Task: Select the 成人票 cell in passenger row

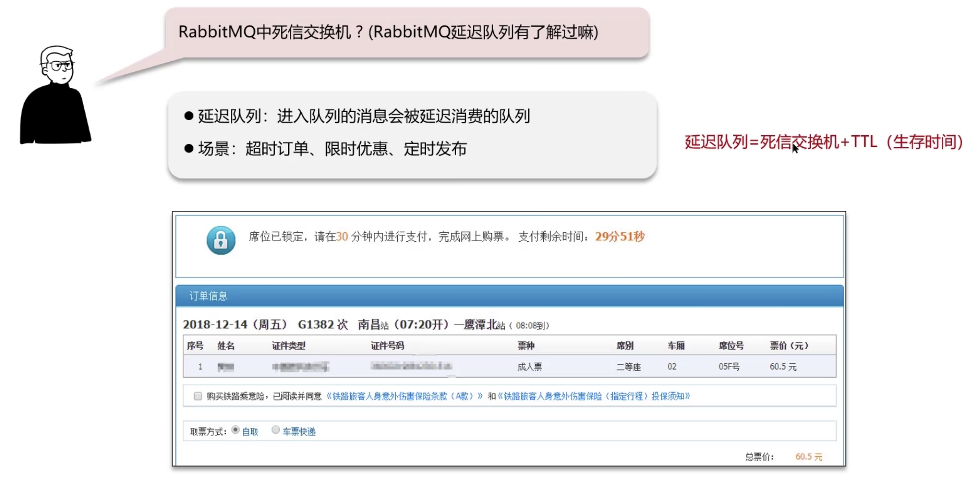Action: (x=529, y=367)
